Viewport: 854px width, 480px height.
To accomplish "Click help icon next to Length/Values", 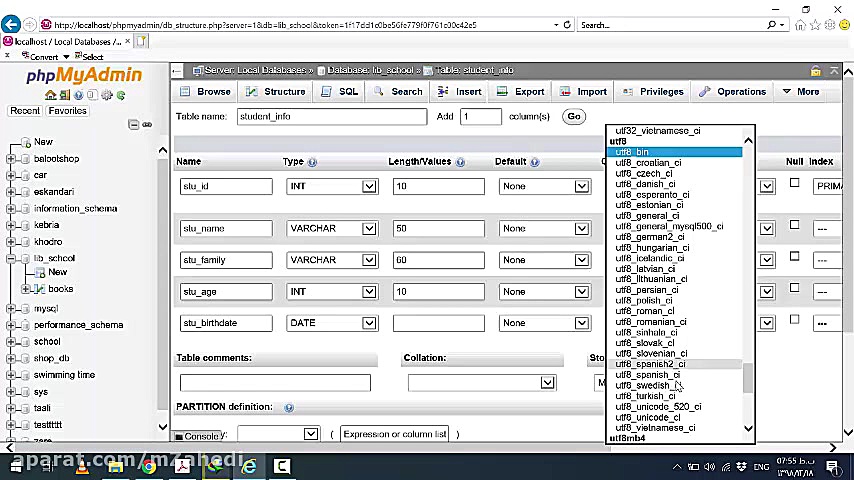I will coord(460,162).
